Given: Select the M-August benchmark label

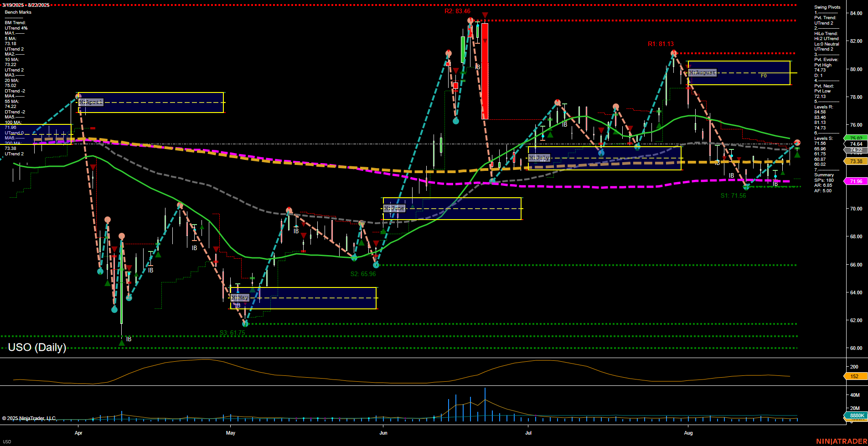Looking at the screenshot, I should pos(702,72).
